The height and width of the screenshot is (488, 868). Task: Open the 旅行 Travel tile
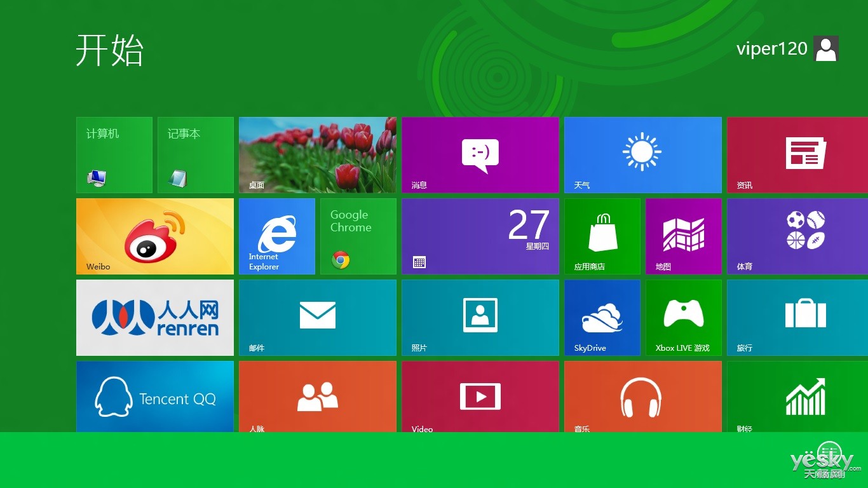coord(797,318)
